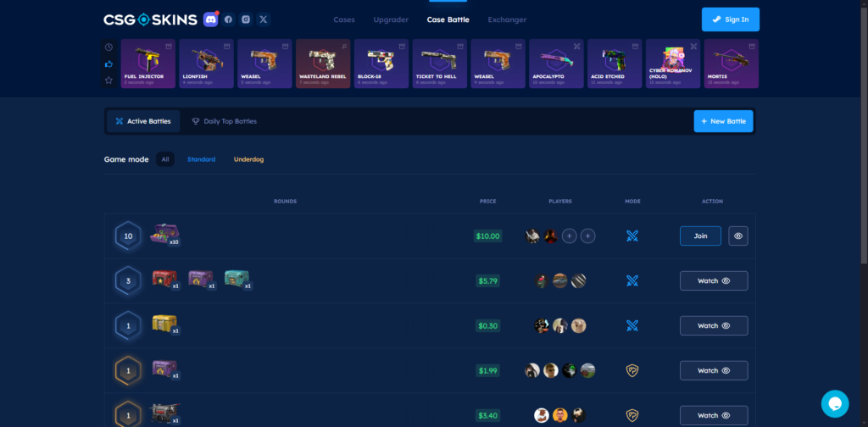Open the Facebook social icon
This screenshot has width=868, height=427.
228,19
